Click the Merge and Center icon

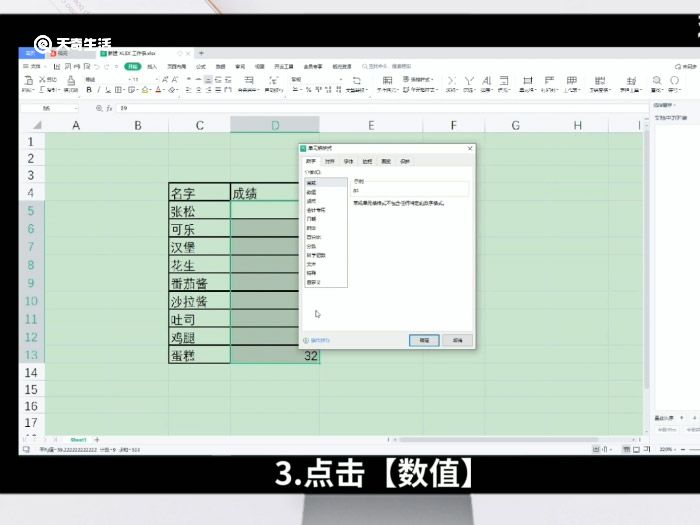(x=249, y=80)
